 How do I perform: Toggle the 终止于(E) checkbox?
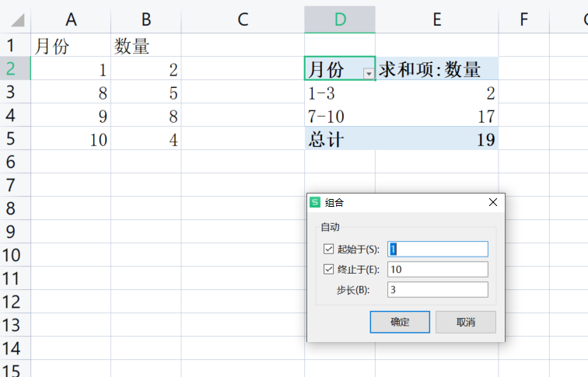(328, 269)
